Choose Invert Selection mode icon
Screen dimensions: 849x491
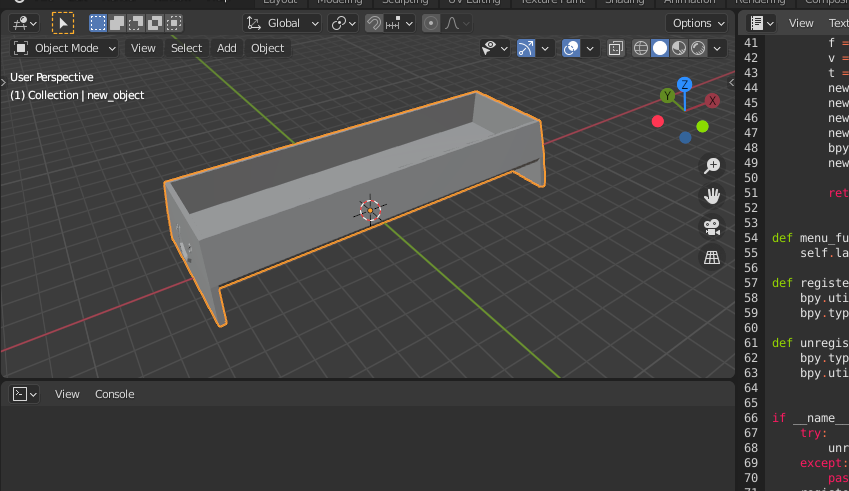pos(155,23)
